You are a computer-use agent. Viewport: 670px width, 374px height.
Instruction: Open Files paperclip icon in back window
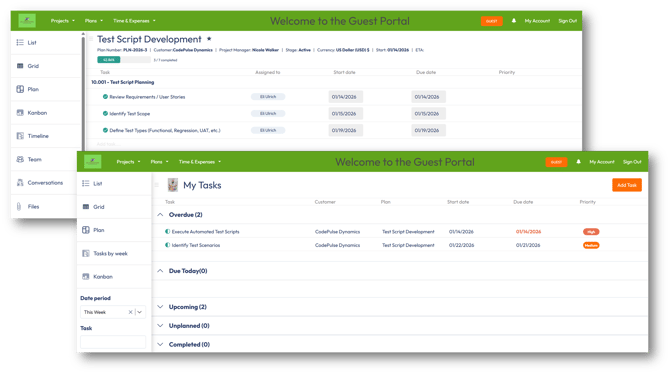point(19,206)
